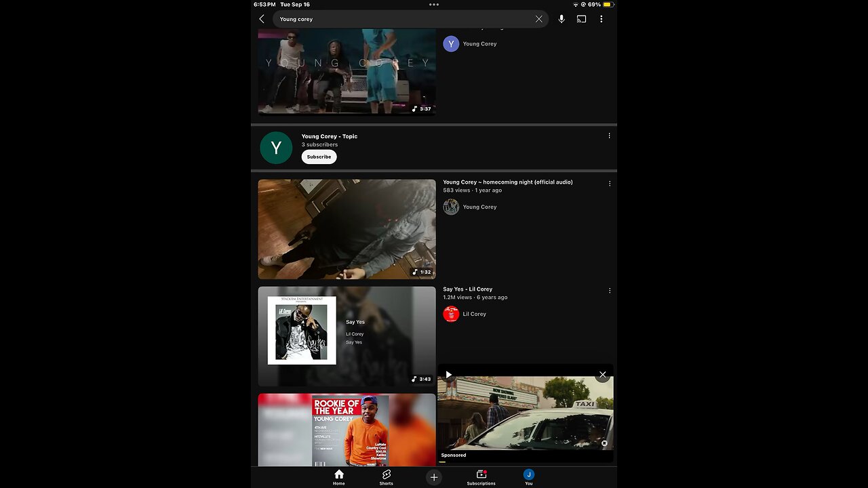
Task: Open Young Corey avatar under homecoming night
Action: coord(451,207)
